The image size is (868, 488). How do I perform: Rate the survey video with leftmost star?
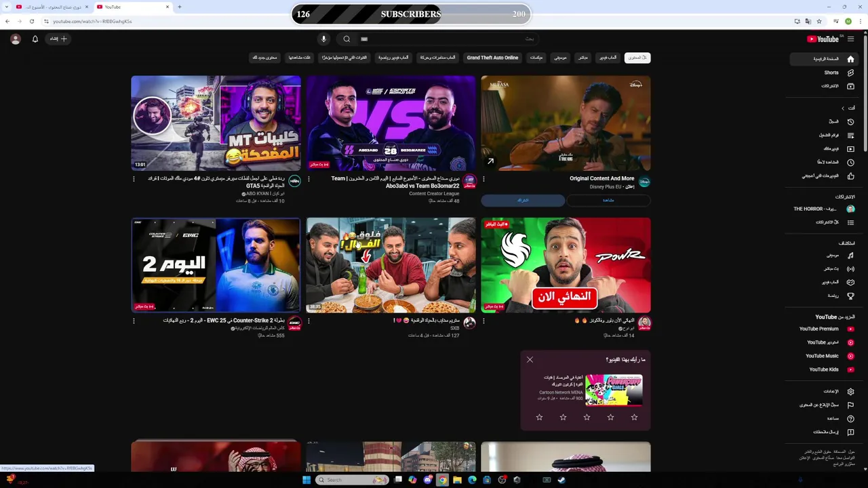[x=539, y=418]
